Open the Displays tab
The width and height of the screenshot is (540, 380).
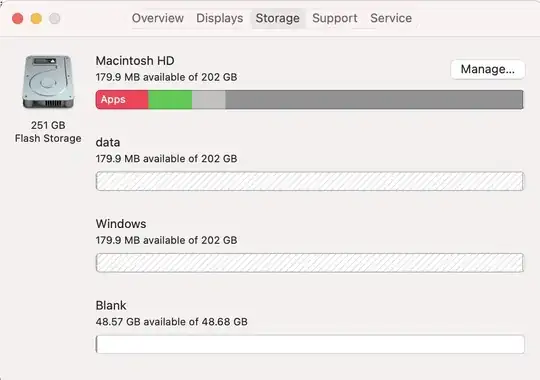point(220,18)
